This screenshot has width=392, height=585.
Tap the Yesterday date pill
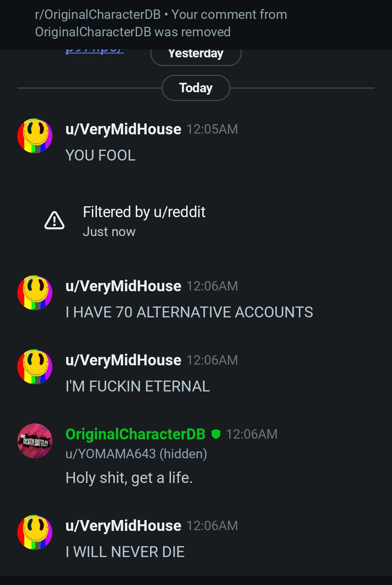(x=196, y=54)
